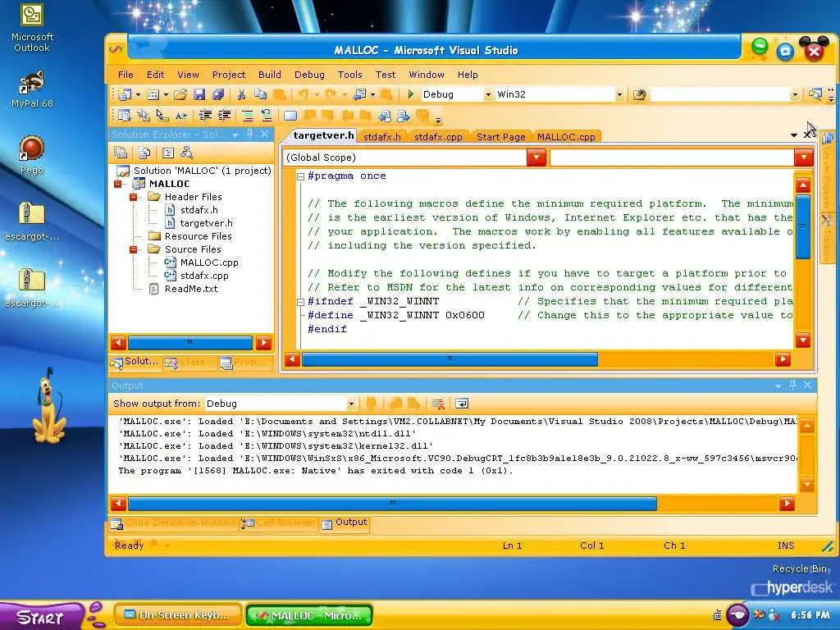Click the Auto Hide pin on Solution Explorer

(x=249, y=134)
